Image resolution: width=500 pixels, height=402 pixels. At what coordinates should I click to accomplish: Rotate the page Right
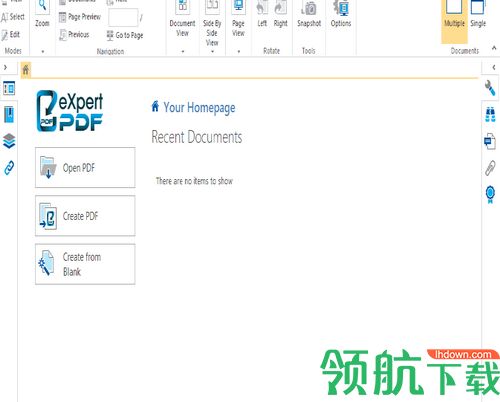[280, 14]
